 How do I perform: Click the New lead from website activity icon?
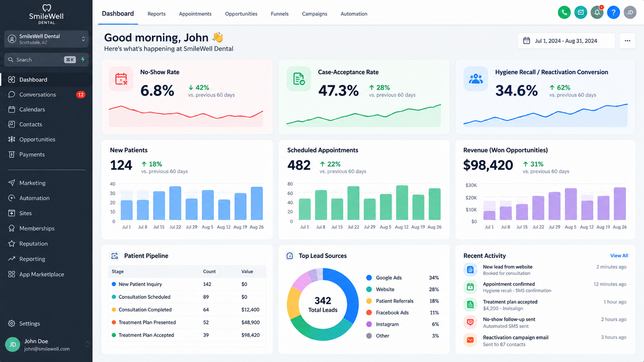coord(470,269)
